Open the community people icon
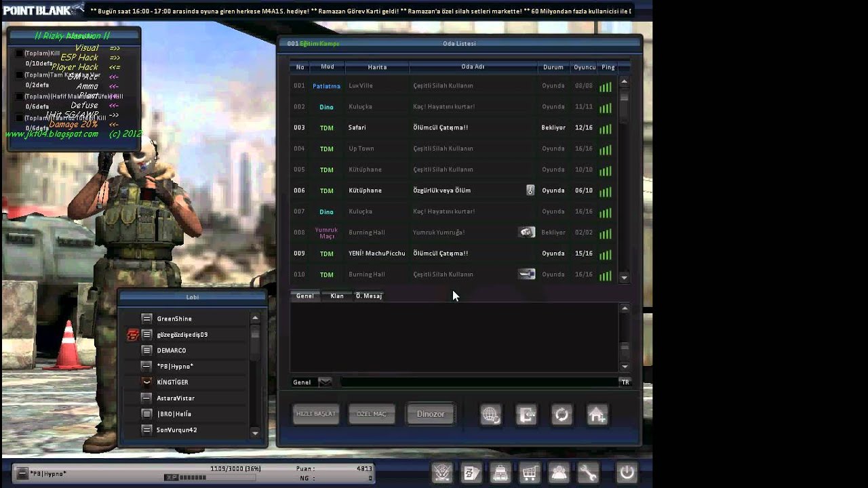The width and height of the screenshot is (868, 488). point(559,473)
